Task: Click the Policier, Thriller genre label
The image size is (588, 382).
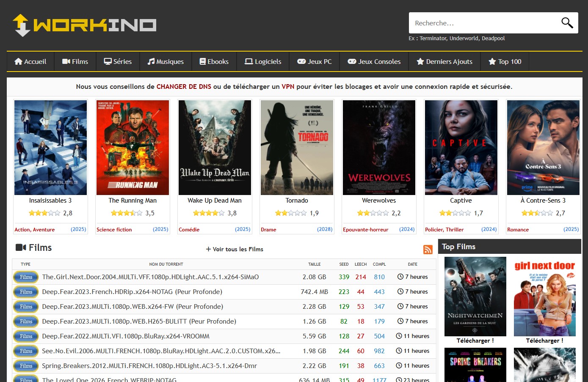Action: 444,230
